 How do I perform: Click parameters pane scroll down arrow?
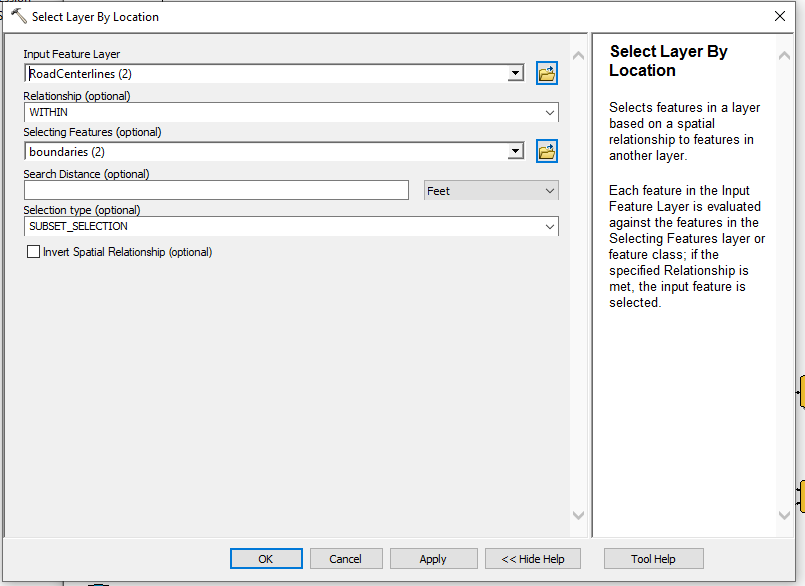[579, 515]
